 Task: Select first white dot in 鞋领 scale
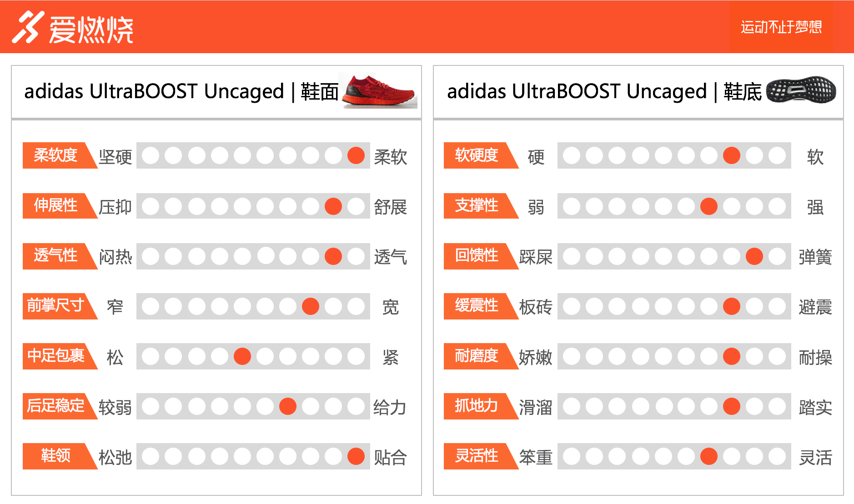pyautogui.click(x=151, y=456)
